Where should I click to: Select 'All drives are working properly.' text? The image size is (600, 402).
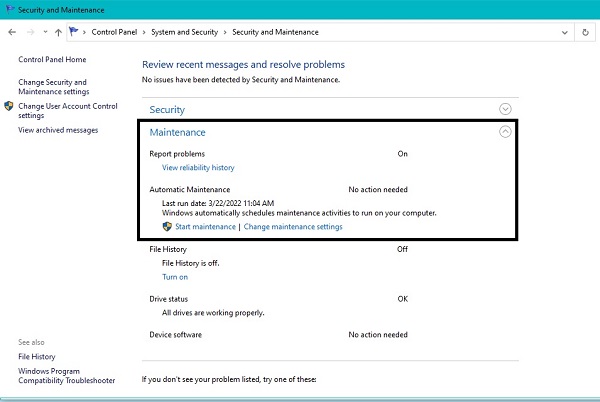tap(213, 312)
